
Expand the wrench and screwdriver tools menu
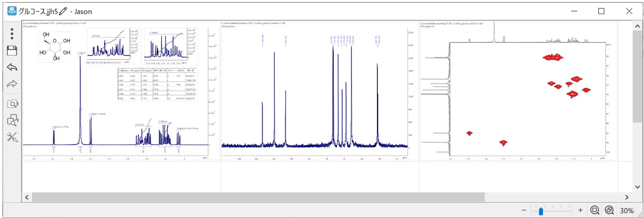click(x=12, y=137)
